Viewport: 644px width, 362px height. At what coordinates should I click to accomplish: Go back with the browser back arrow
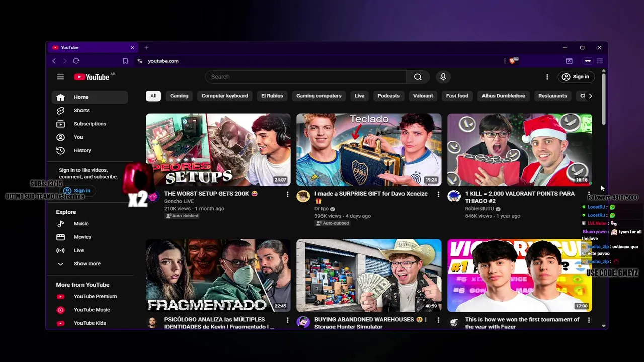click(x=54, y=61)
